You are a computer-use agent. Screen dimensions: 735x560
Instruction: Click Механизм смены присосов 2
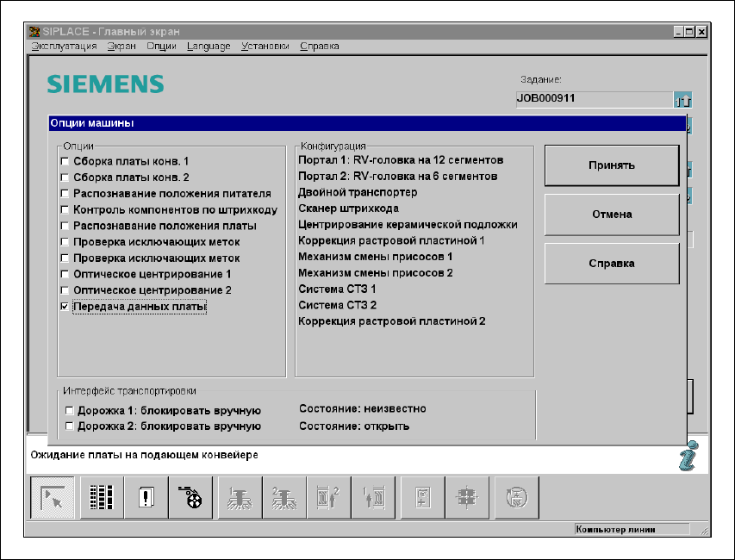[x=376, y=273]
